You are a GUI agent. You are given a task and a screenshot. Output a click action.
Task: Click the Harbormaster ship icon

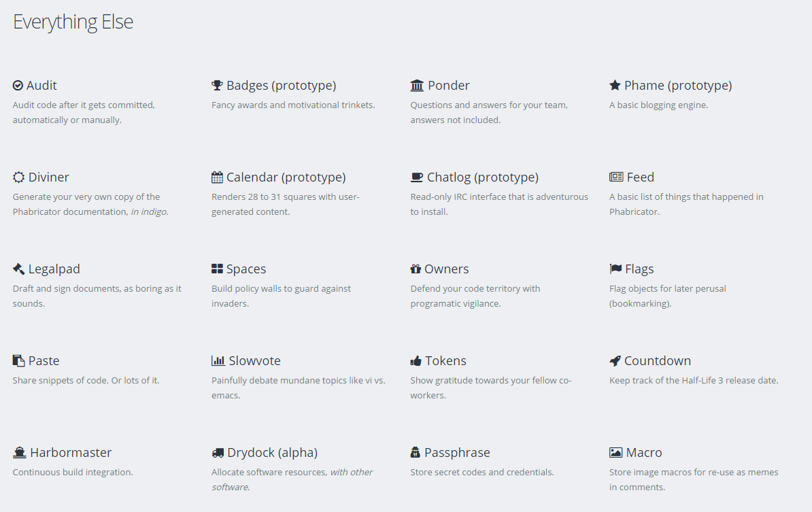[19, 452]
